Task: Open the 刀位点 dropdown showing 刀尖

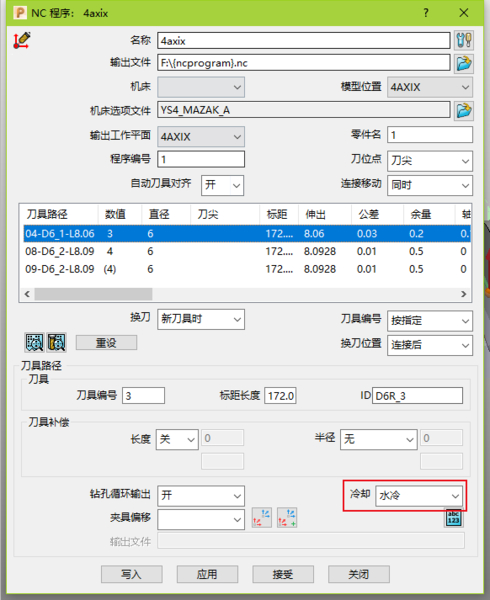Action: tap(430, 161)
